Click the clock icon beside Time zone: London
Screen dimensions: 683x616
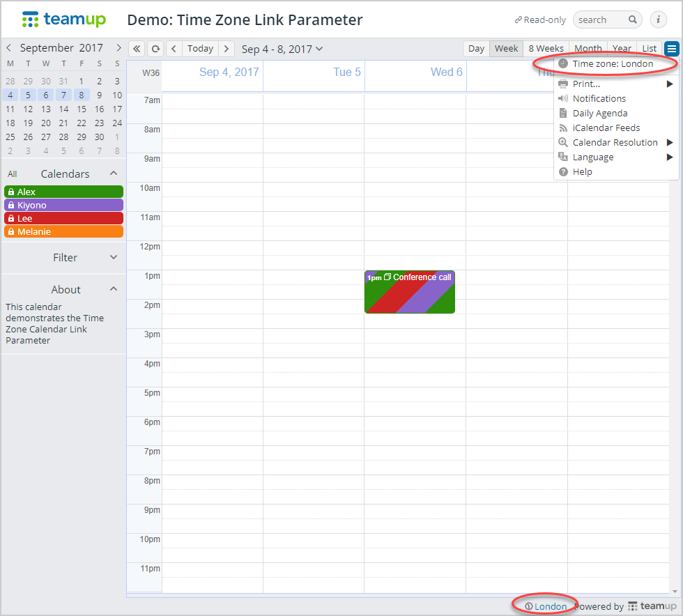(x=563, y=63)
